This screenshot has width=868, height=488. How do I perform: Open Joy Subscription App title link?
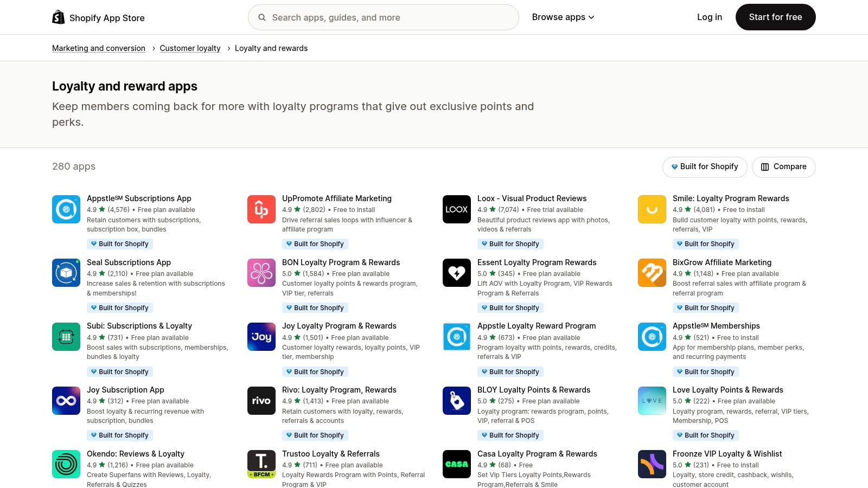125,390
